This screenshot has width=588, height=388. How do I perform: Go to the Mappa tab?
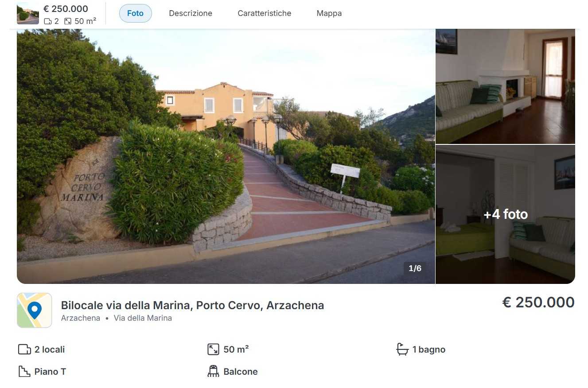tap(329, 13)
